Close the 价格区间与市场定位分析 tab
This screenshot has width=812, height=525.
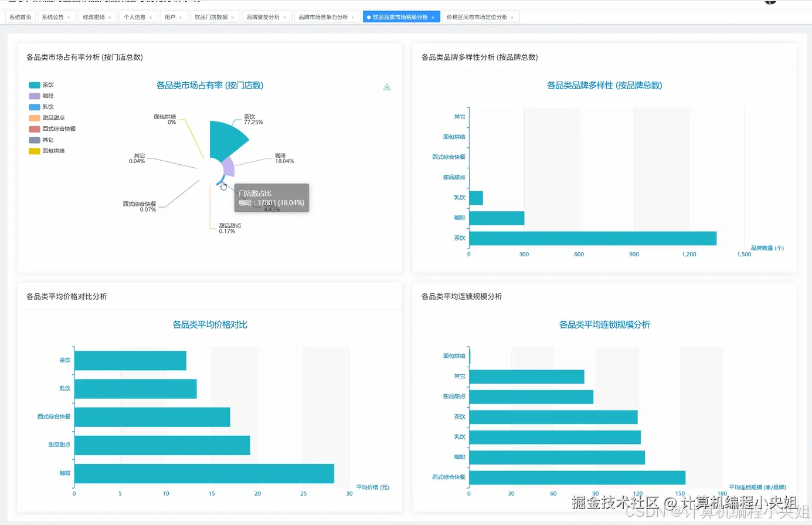tap(512, 18)
